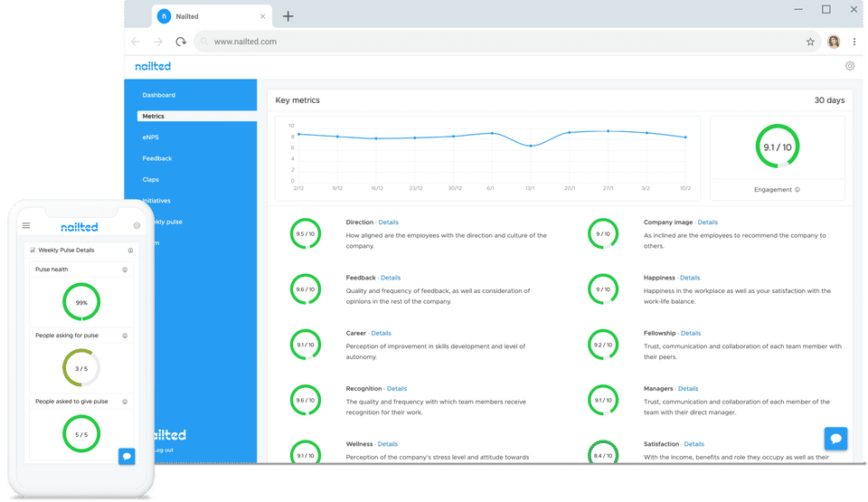Tap the Pulse health info icon
The width and height of the screenshot is (868, 502).
pyautogui.click(x=125, y=270)
